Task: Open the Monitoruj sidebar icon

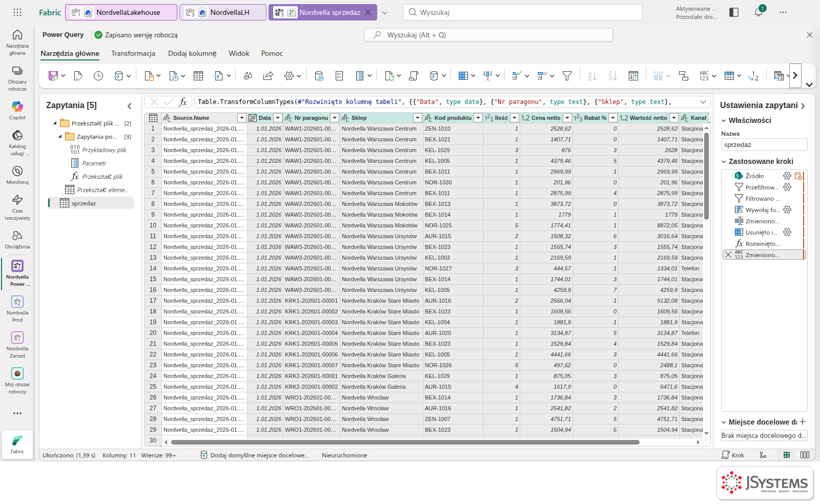Action: point(17,175)
